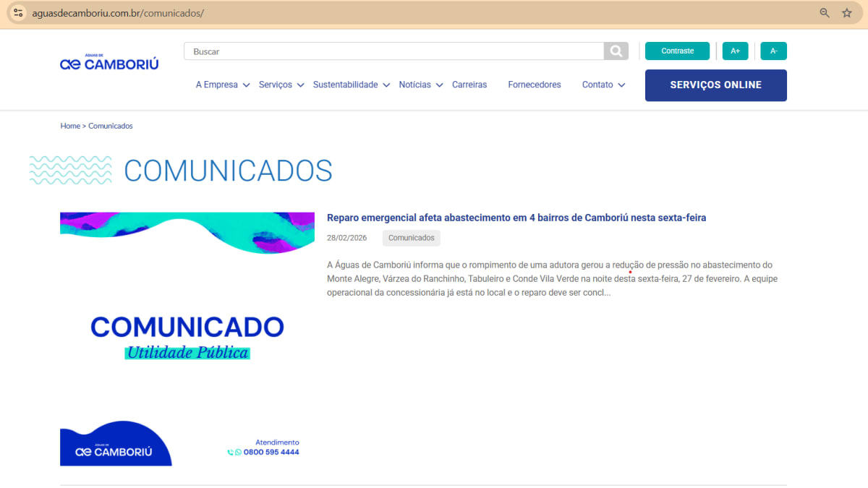
Task: Select the Carreiras menu item
Action: [469, 85]
